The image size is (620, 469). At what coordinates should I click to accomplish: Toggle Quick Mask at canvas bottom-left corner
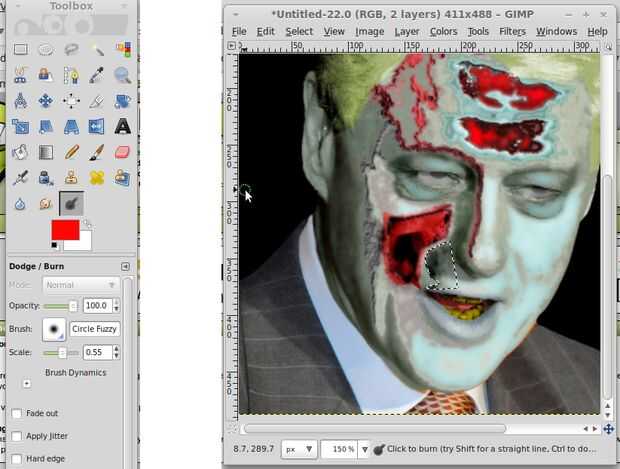click(x=233, y=428)
